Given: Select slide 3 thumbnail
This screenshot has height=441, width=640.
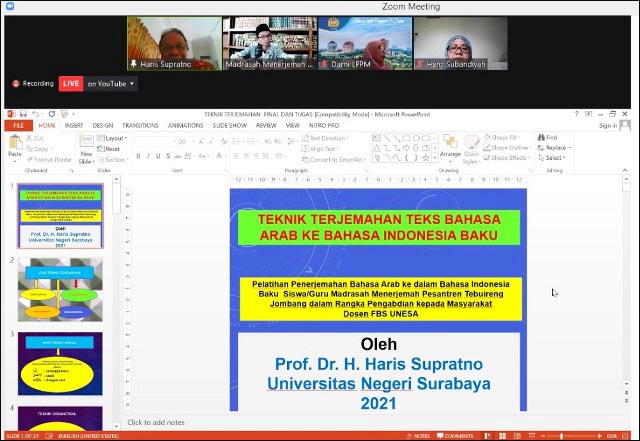Looking at the screenshot, I should coord(60,363).
